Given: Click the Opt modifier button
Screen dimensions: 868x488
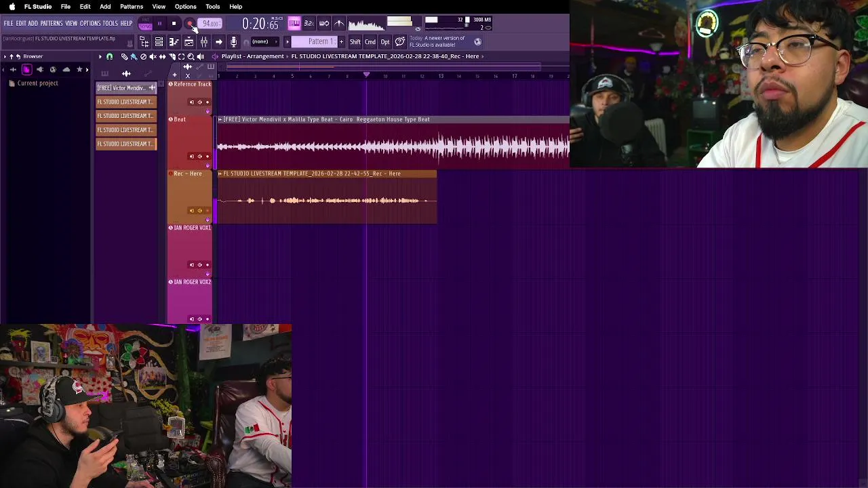Looking at the screenshot, I should [385, 42].
